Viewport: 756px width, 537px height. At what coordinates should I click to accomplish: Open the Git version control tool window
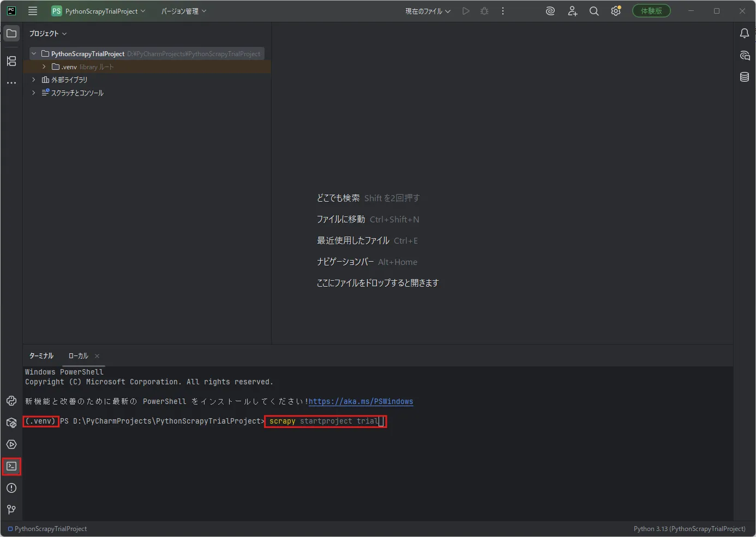tap(11, 510)
